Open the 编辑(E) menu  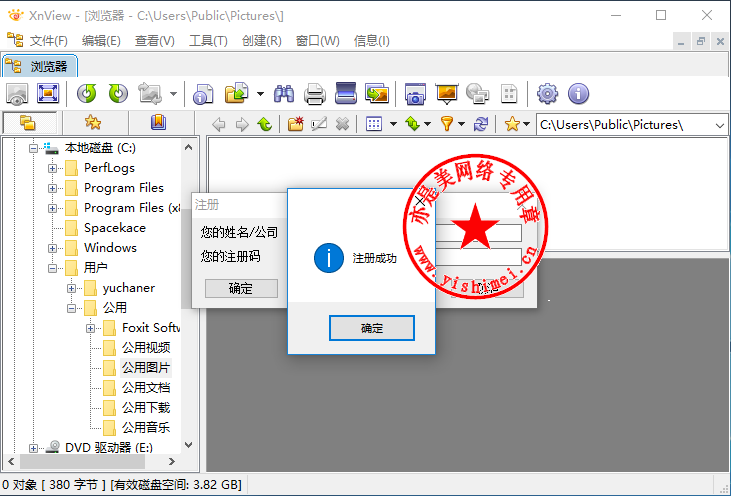[x=101, y=41]
